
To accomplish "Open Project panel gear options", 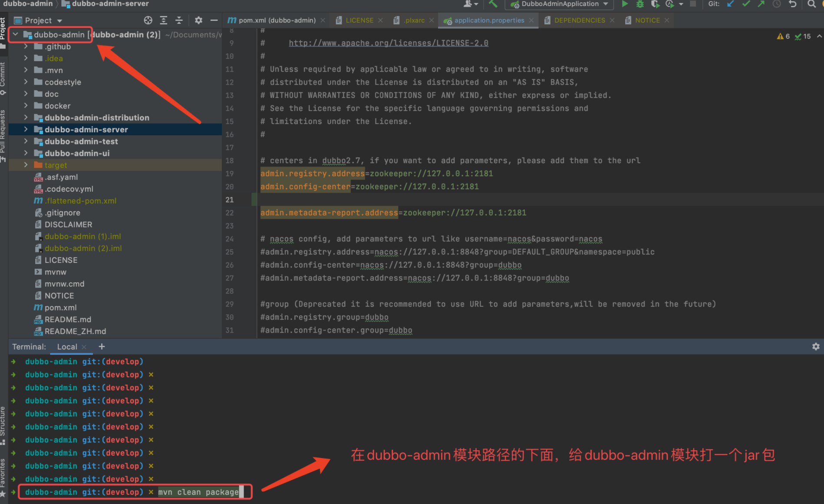I will pyautogui.click(x=198, y=20).
